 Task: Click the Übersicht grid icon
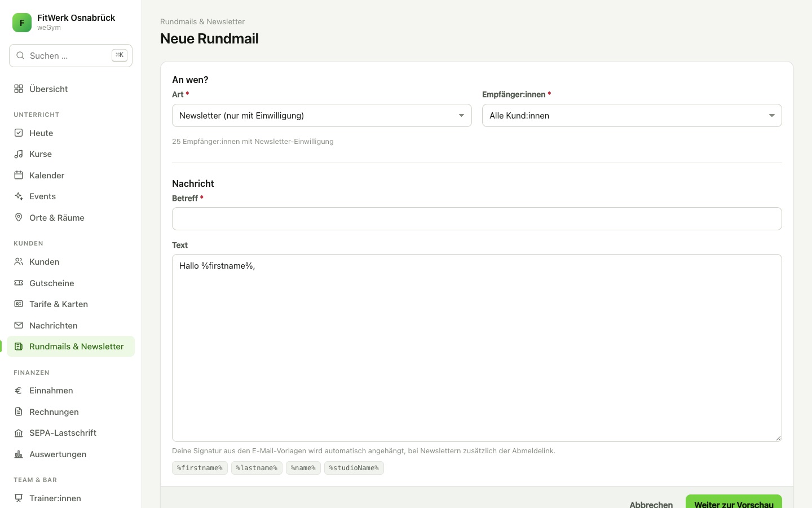pos(19,89)
